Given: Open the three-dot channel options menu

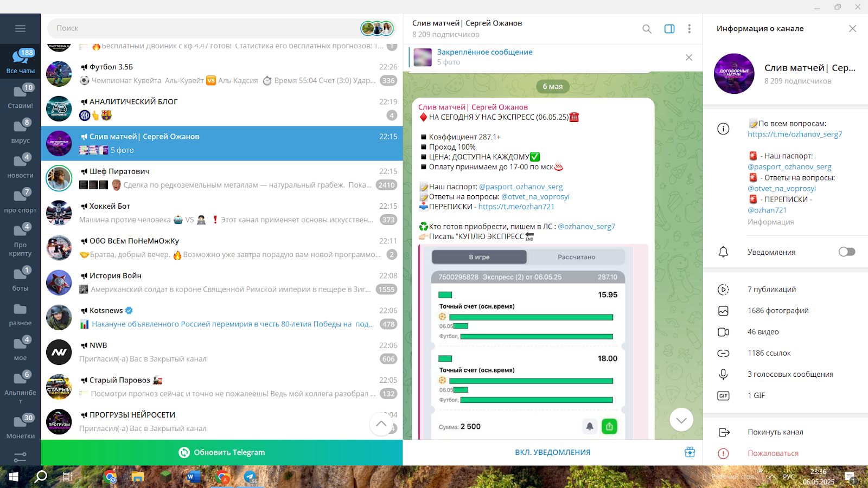Looking at the screenshot, I should coord(689,29).
